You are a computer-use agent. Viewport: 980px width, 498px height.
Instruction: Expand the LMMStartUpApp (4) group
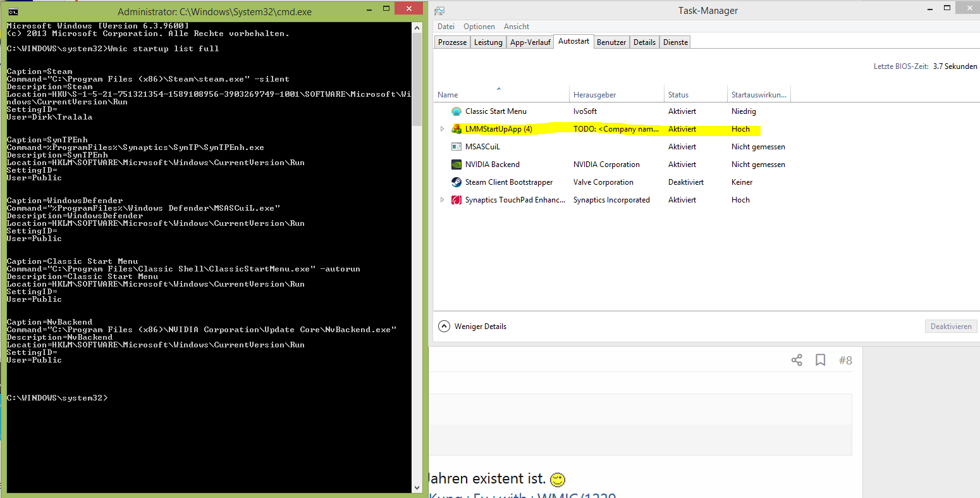click(442, 129)
